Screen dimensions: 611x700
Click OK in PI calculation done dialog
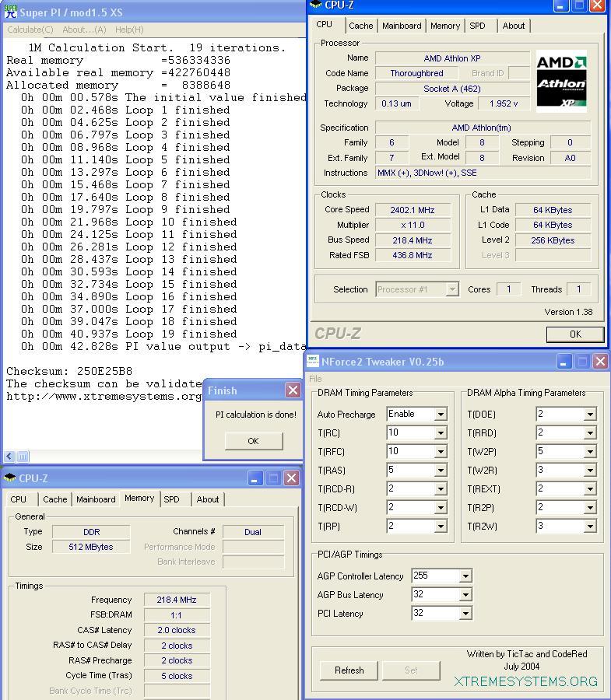pos(253,441)
